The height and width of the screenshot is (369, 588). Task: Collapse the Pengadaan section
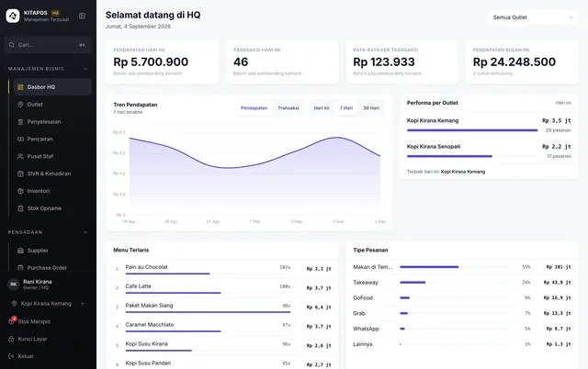tap(85, 232)
